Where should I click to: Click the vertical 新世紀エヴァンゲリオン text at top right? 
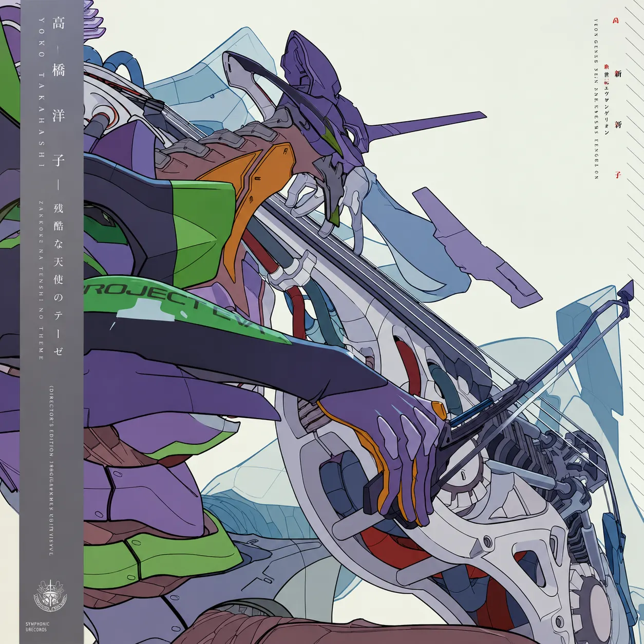tap(607, 100)
